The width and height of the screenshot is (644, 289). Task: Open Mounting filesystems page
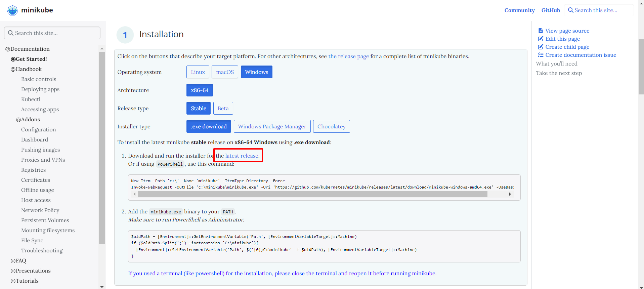click(x=48, y=230)
